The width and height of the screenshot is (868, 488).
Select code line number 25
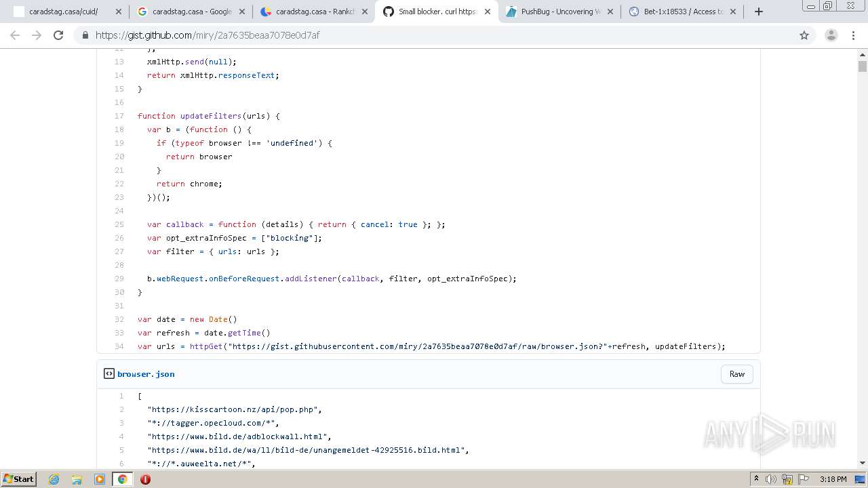tap(119, 224)
